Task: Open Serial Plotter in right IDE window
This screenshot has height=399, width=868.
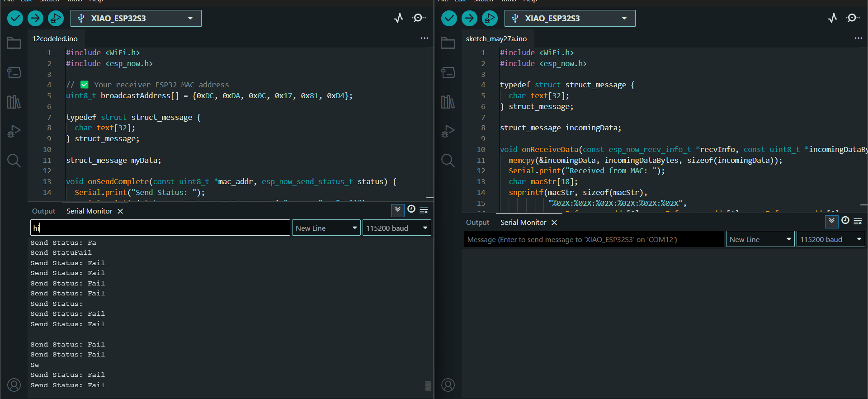Action: coord(832,18)
